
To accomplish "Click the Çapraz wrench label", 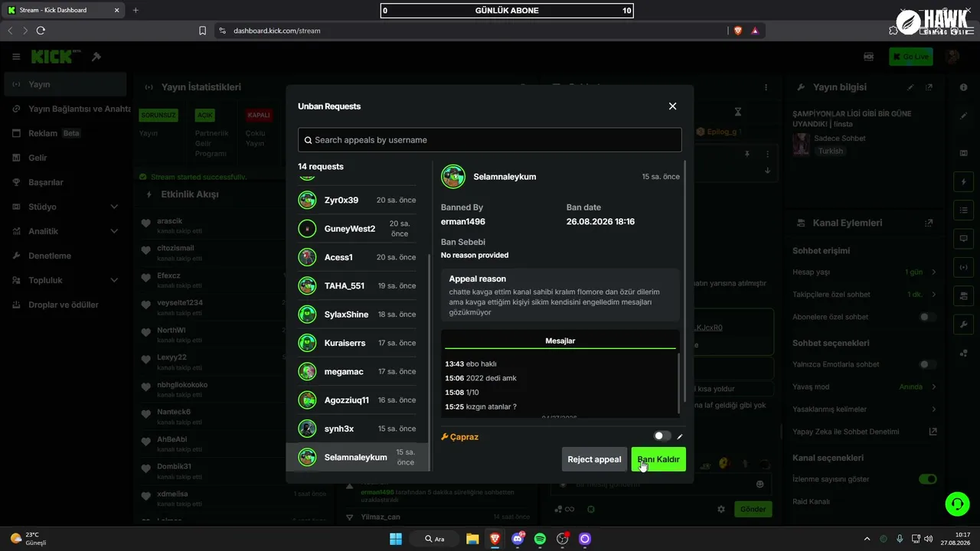I will 460,437.
